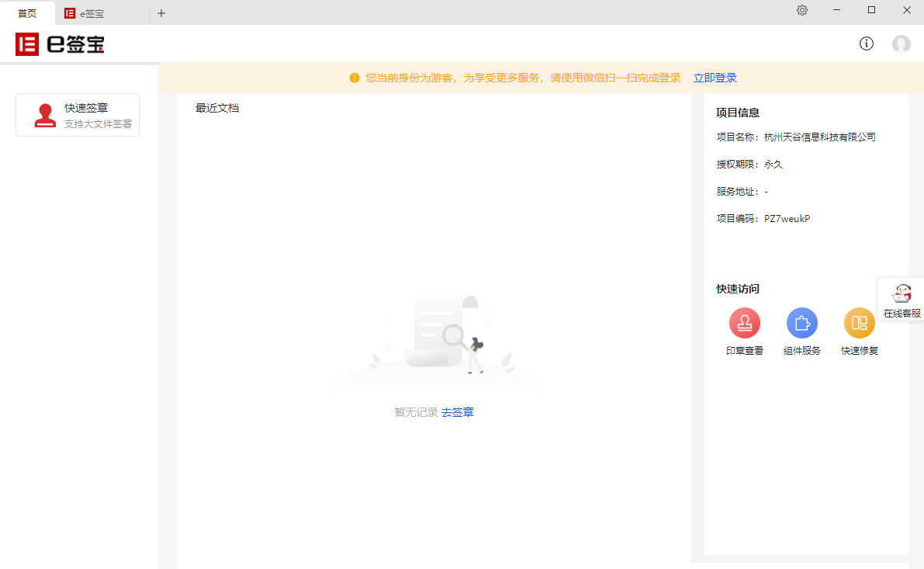Click the empty-records document illustration

(x=442, y=335)
